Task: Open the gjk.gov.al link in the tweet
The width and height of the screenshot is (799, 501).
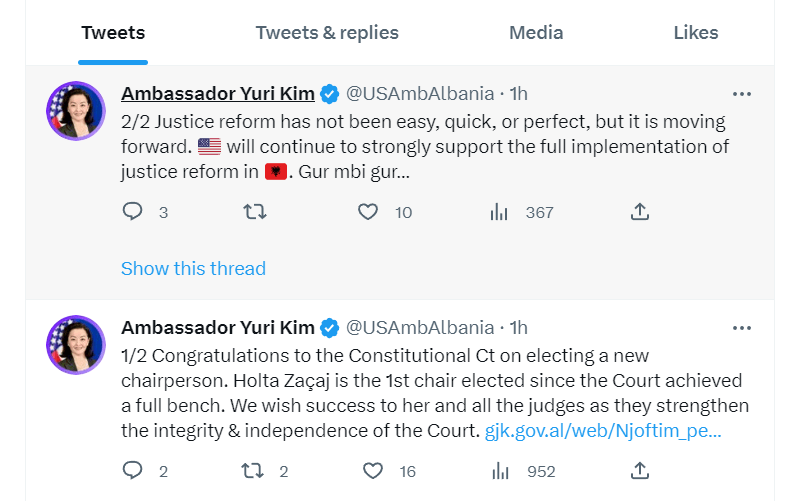Action: point(603,432)
